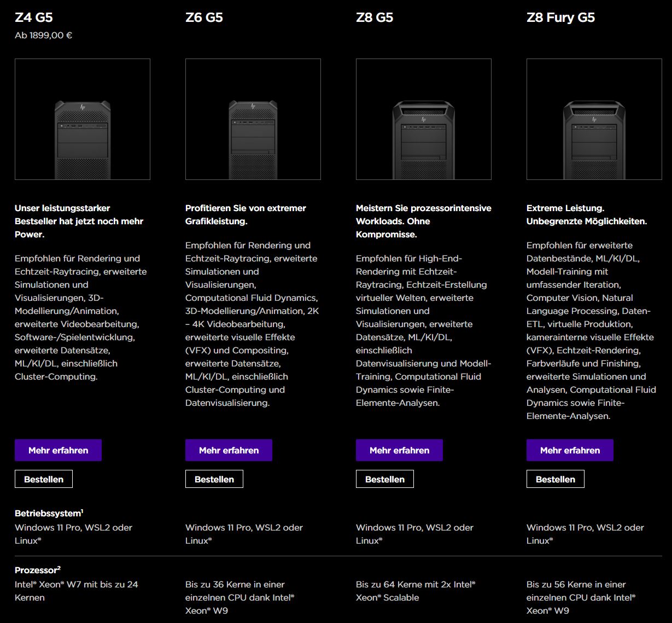The width and height of the screenshot is (672, 623).
Task: Click the Z8 G5 product title
Action: [x=375, y=18]
